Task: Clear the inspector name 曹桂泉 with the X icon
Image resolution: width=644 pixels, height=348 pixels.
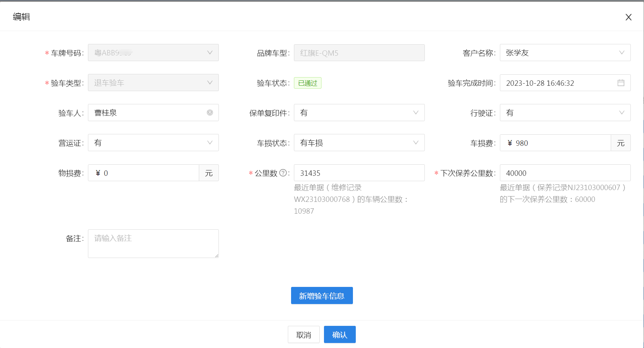Action: click(210, 113)
